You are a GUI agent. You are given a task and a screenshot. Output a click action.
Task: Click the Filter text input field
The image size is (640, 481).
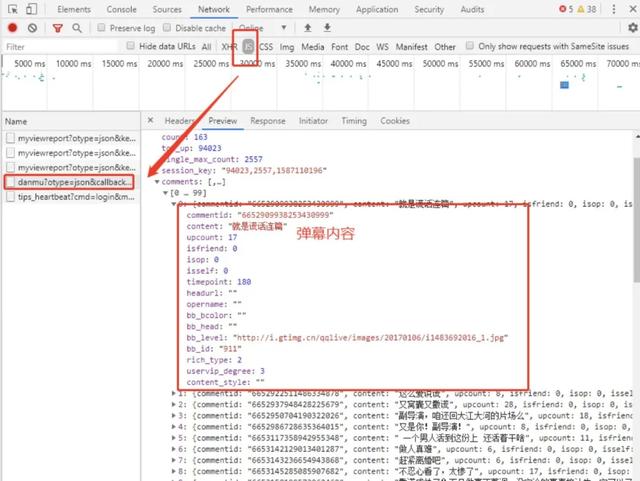(x=61, y=47)
